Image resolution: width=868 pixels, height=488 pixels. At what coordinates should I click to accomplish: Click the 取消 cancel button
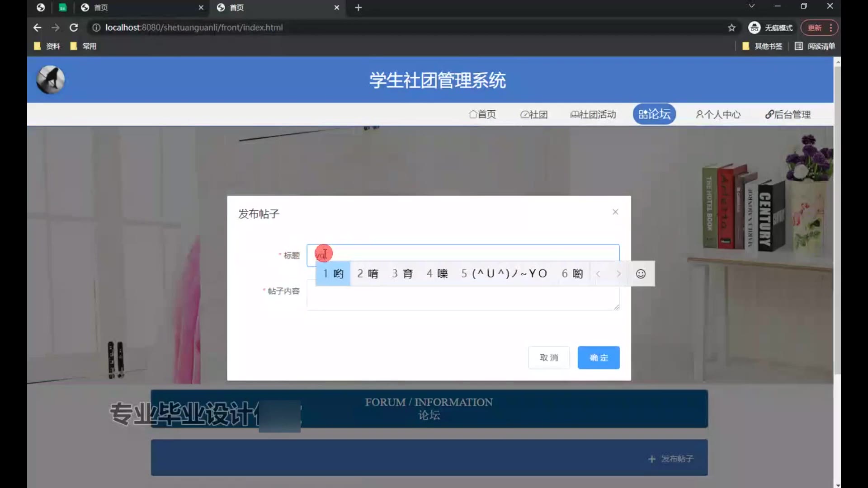click(549, 358)
